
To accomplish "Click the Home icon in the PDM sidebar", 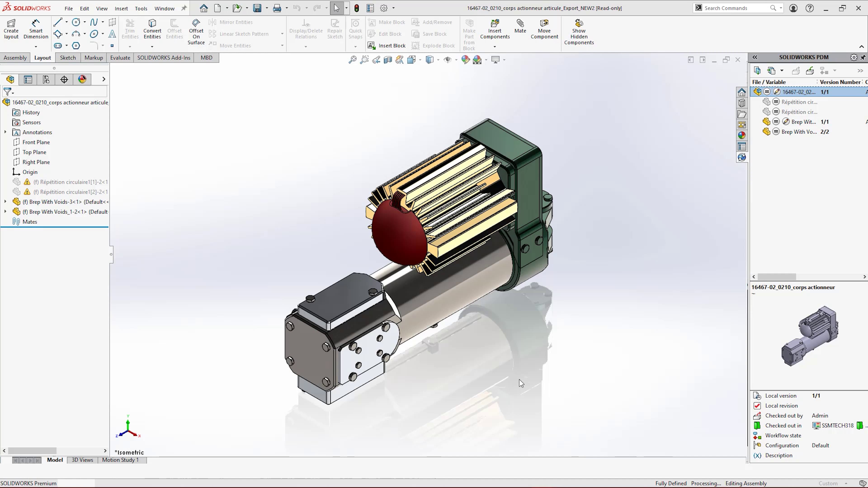I will pyautogui.click(x=742, y=91).
